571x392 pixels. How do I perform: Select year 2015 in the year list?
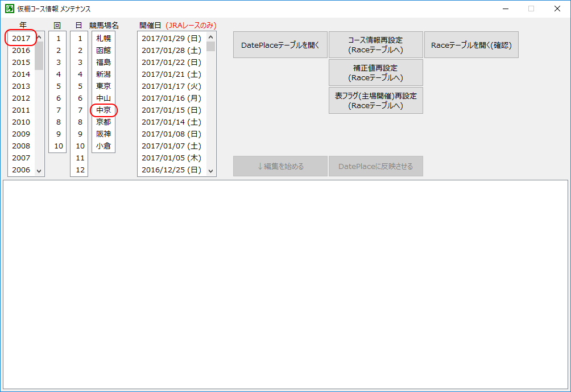[x=21, y=62]
